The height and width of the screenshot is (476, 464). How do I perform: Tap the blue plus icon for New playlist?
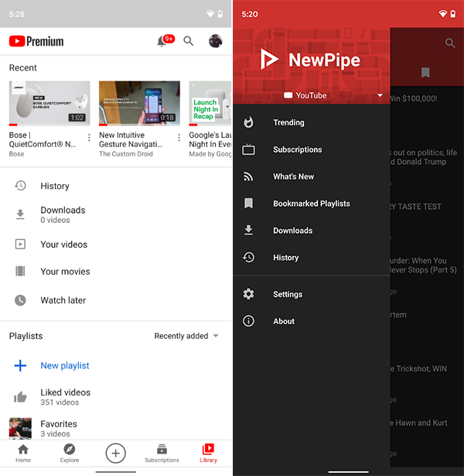pos(20,365)
